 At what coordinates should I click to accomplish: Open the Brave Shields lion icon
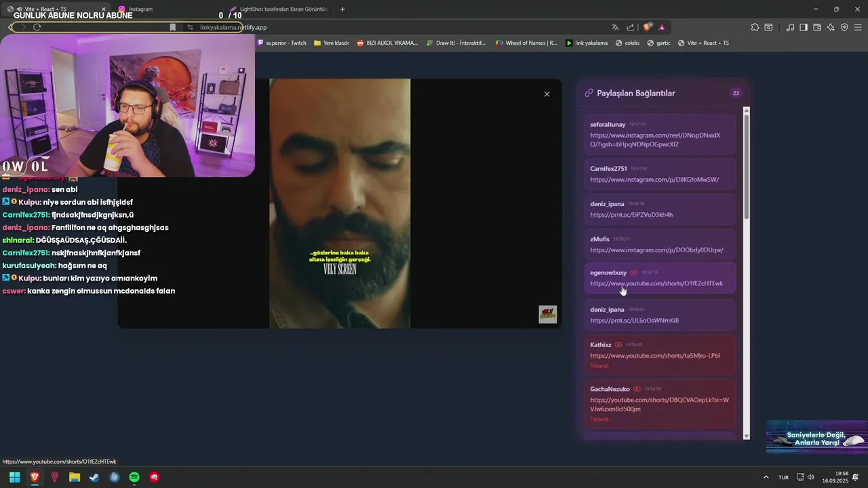coord(647,27)
